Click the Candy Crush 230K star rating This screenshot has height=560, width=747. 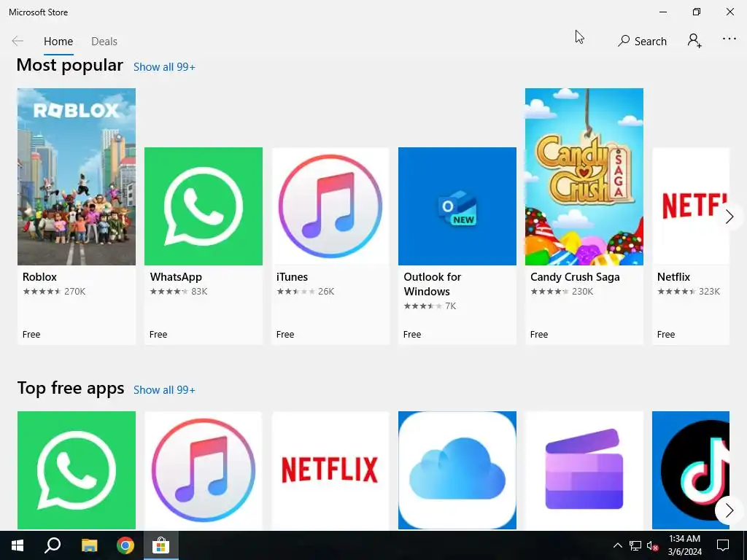click(x=562, y=292)
